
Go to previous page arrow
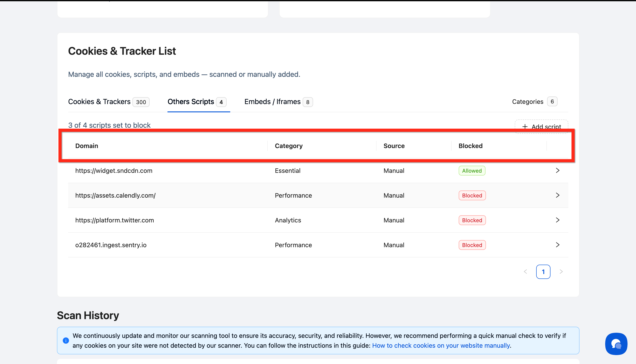tap(525, 272)
